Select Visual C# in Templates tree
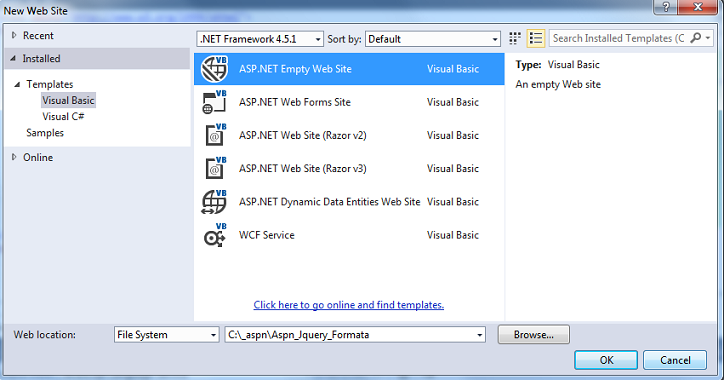 point(63,116)
